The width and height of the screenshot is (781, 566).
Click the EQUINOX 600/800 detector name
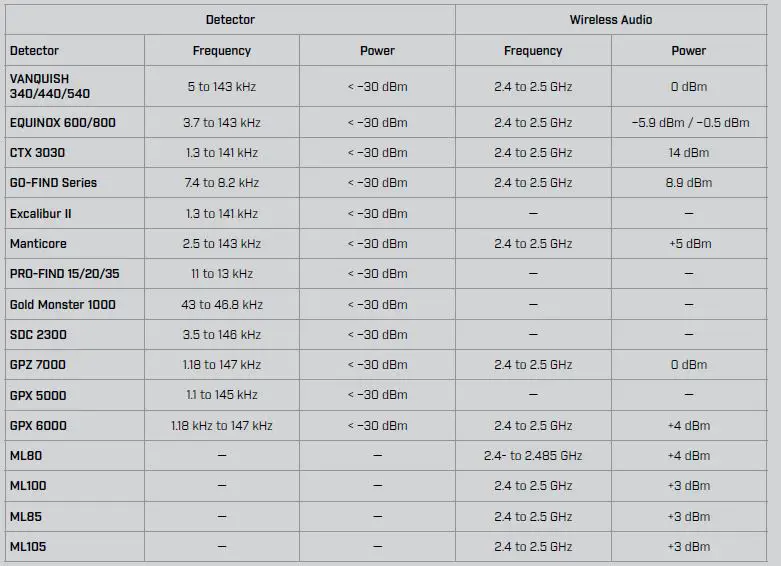[62, 123]
